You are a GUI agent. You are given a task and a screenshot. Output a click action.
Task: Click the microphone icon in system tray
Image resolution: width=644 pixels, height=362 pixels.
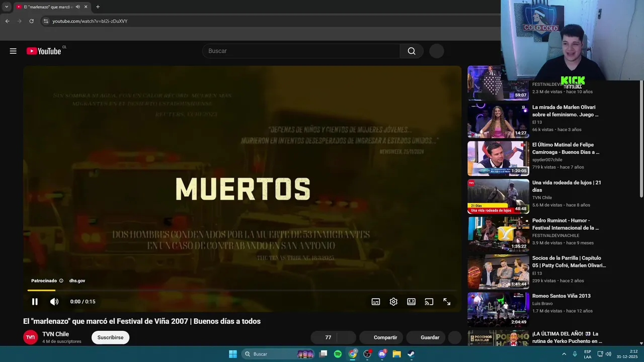pyautogui.click(x=575, y=354)
